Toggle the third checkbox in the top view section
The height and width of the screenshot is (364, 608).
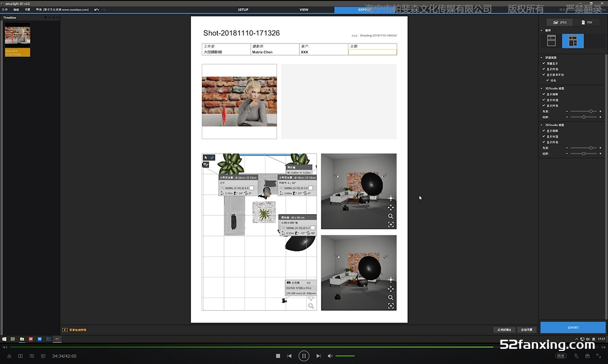pos(544,75)
